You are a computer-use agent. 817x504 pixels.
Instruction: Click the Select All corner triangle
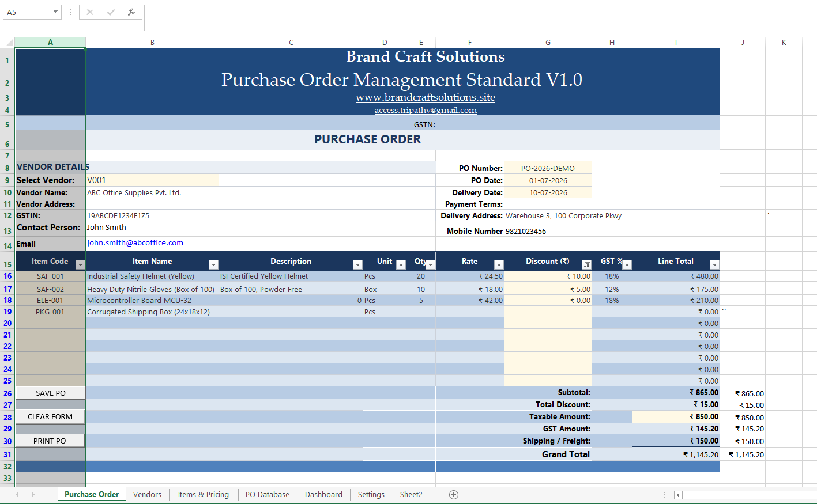coord(9,43)
